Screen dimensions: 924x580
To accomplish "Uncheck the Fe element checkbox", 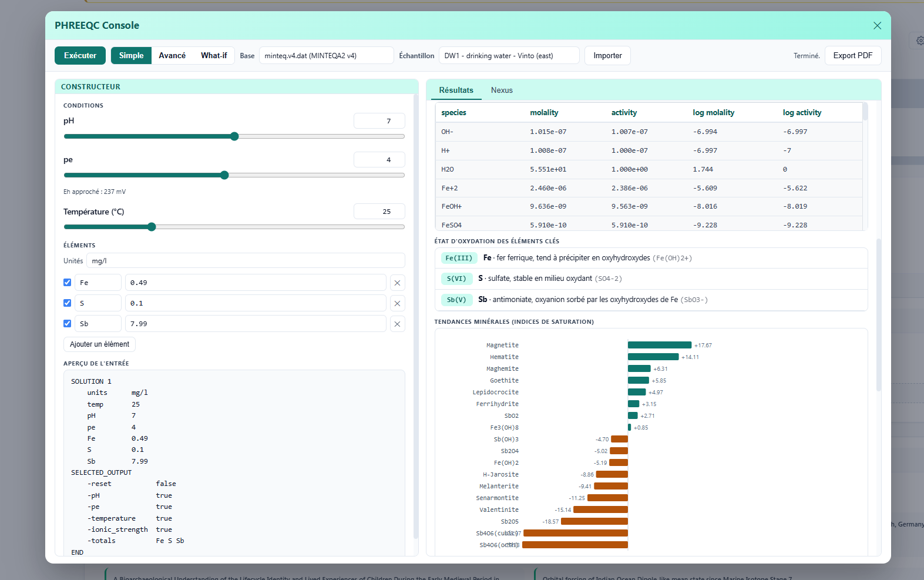I will click(67, 283).
